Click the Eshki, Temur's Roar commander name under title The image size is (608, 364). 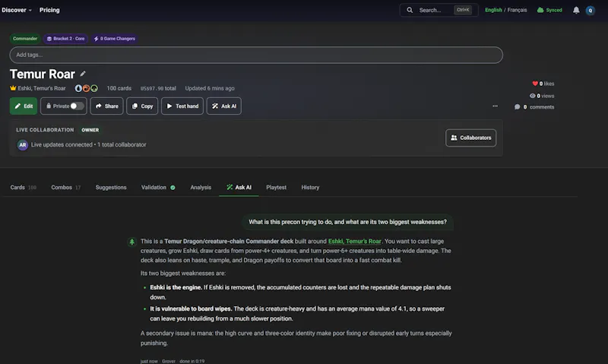point(42,88)
